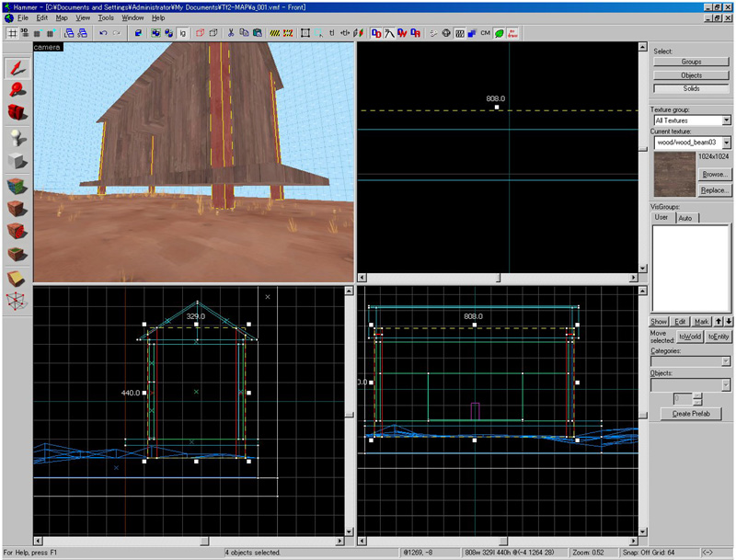Group the selected objects

click(155, 33)
